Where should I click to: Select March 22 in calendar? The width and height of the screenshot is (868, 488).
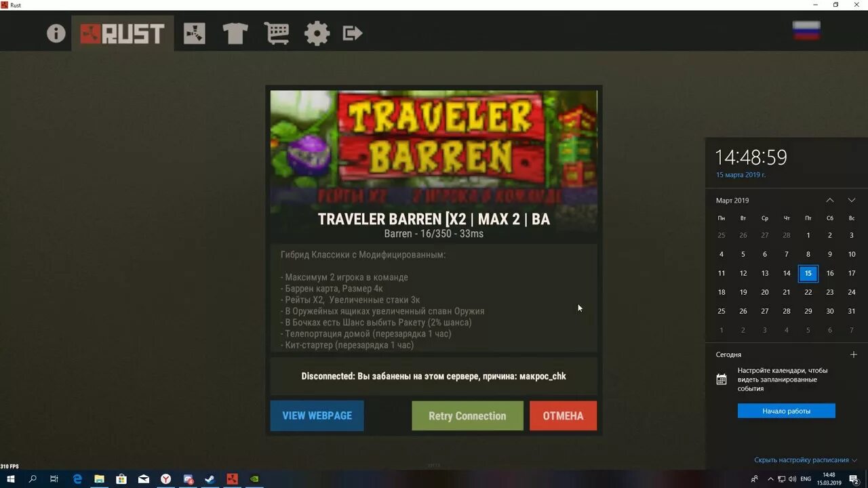tap(808, 292)
